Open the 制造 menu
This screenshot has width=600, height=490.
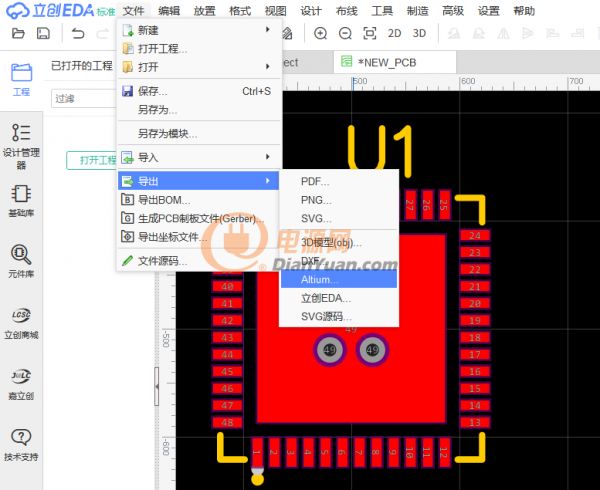coord(417,11)
